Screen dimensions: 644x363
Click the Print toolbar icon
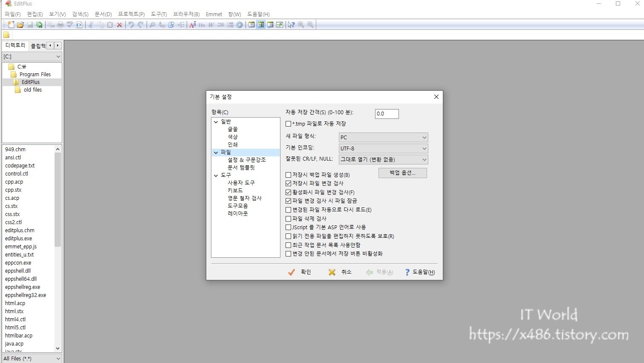point(61,25)
